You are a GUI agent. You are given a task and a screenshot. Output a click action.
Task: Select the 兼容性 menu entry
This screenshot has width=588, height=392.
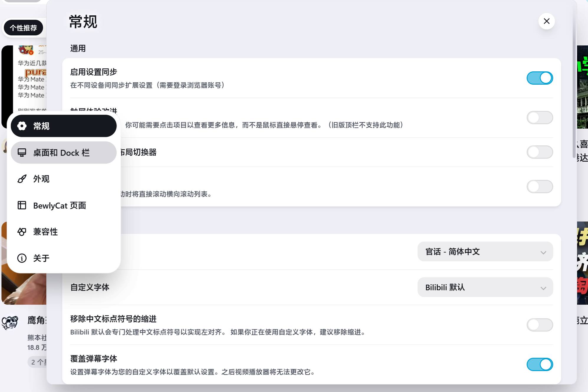[64, 232]
